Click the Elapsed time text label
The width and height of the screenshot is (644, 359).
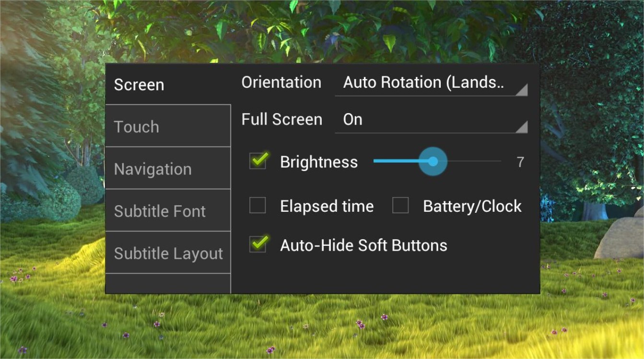pyautogui.click(x=327, y=207)
